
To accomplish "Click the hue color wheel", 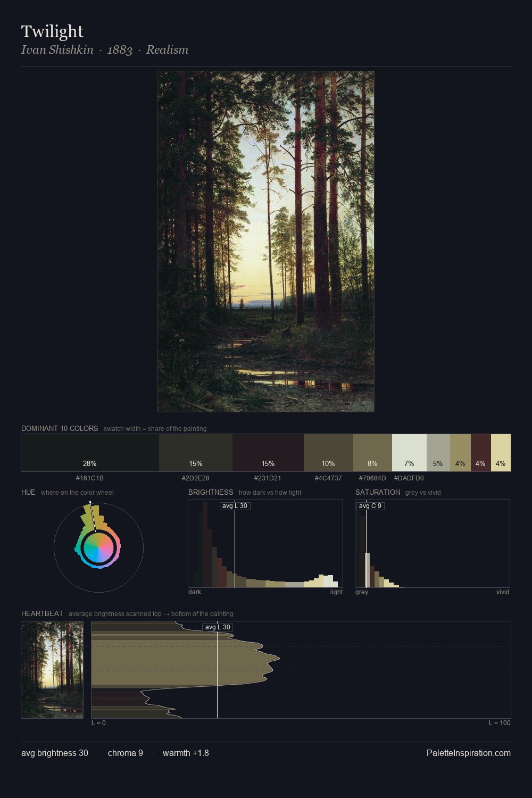I will pyautogui.click(x=98, y=547).
